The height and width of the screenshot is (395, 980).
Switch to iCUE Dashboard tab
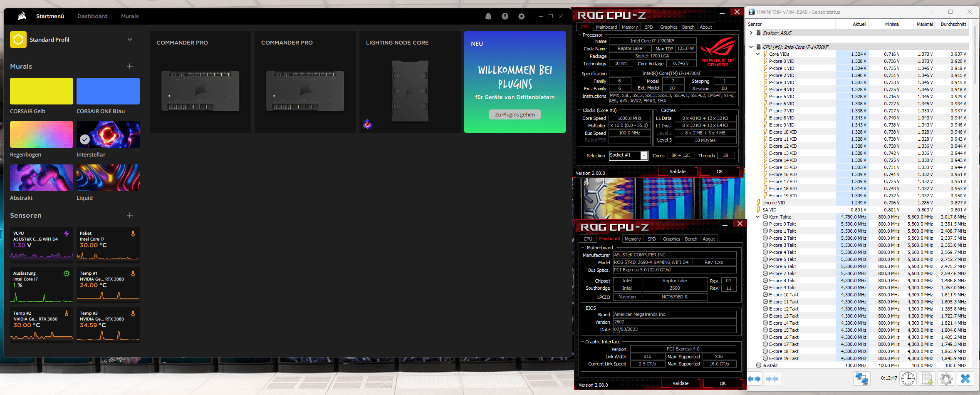click(92, 16)
